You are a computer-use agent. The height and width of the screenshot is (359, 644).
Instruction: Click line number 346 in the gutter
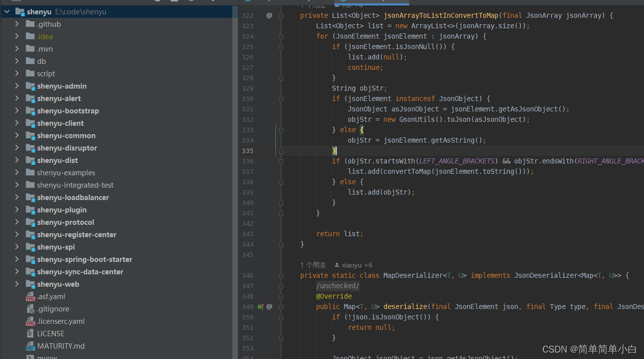coord(248,275)
